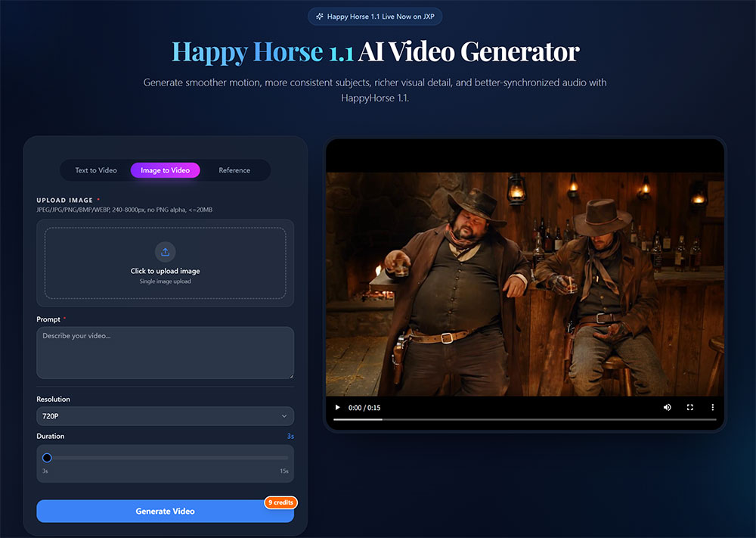Click the Duration slider handle

(47, 458)
